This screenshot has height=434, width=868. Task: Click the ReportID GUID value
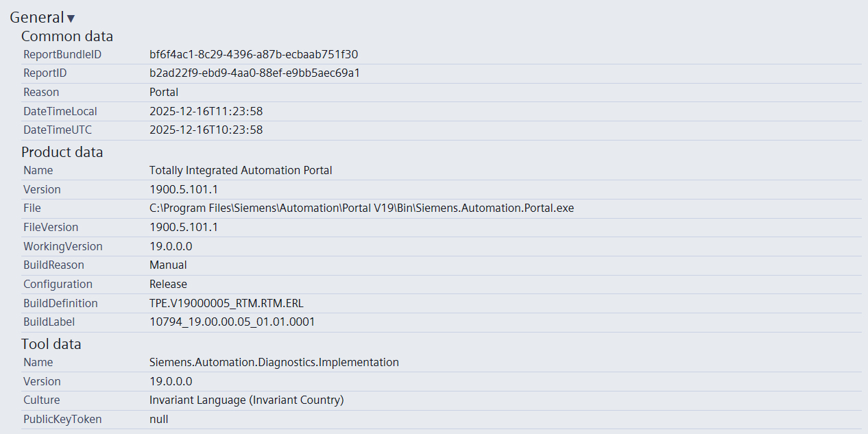(x=254, y=73)
